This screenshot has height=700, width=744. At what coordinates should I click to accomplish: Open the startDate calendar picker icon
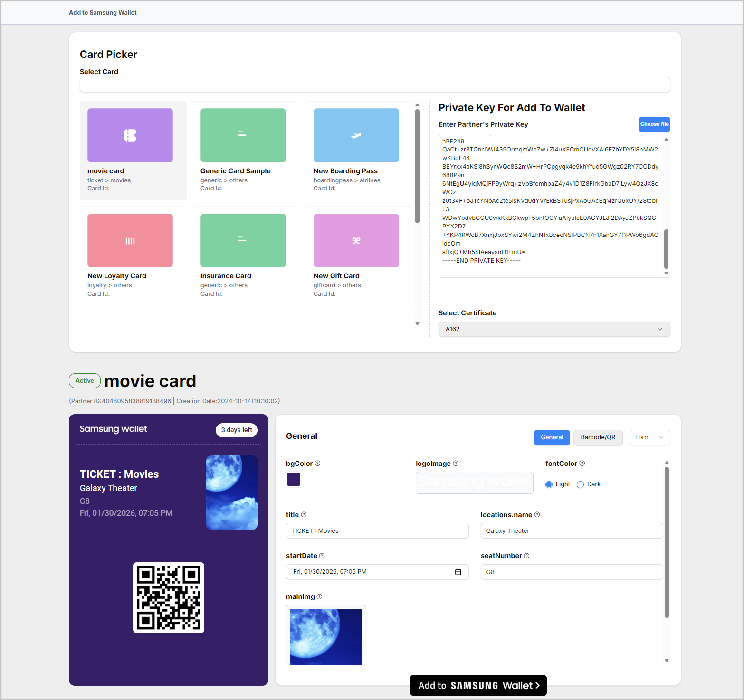[458, 572]
